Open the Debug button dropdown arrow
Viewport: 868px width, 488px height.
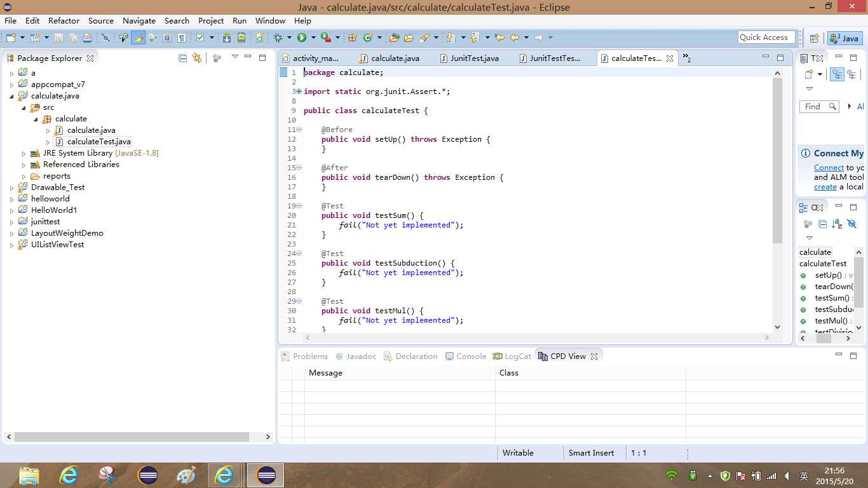pos(289,38)
